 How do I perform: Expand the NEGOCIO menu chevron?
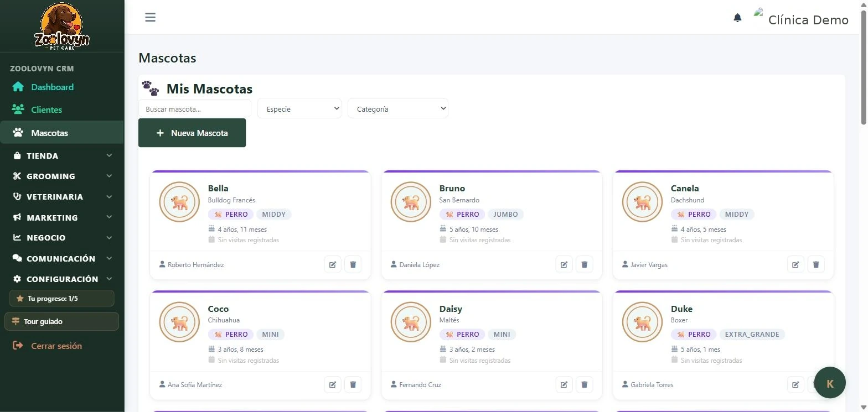[109, 237]
